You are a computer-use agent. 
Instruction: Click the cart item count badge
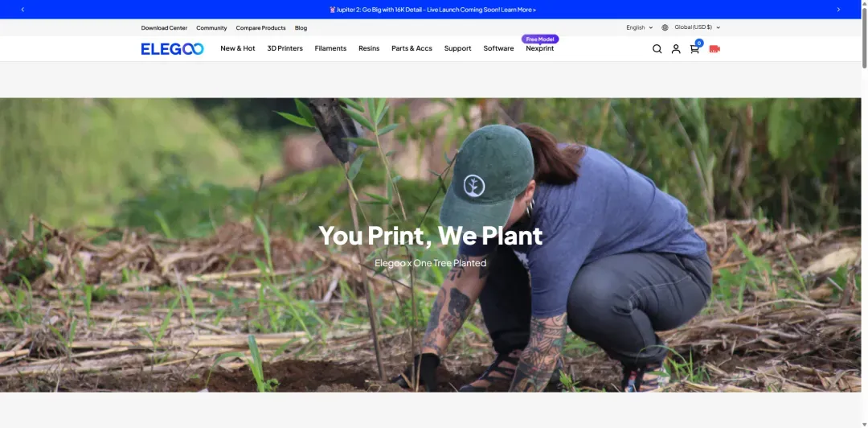(699, 43)
